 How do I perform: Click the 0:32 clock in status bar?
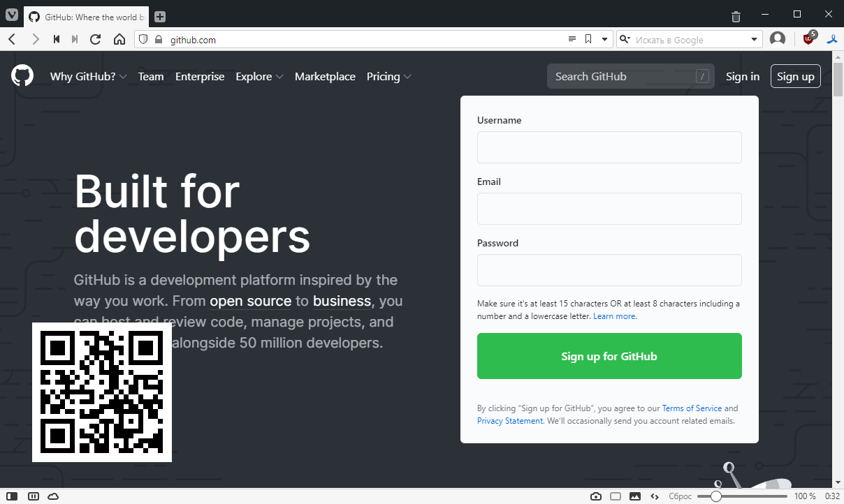(x=832, y=496)
